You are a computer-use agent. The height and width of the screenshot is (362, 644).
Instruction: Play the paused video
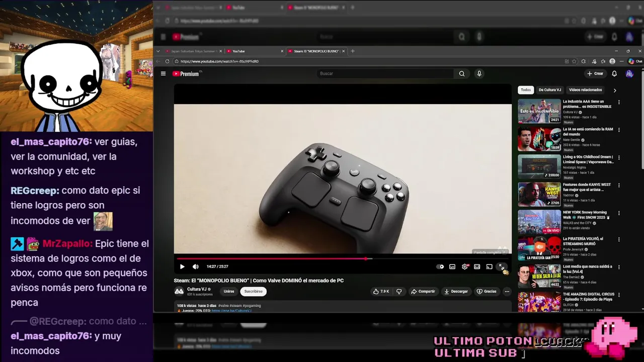pos(182,266)
